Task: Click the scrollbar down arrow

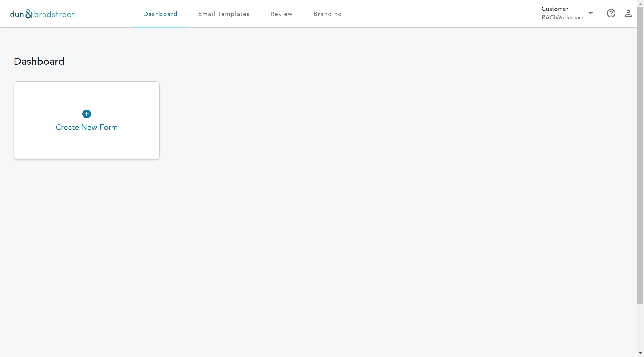Action: [640, 353]
